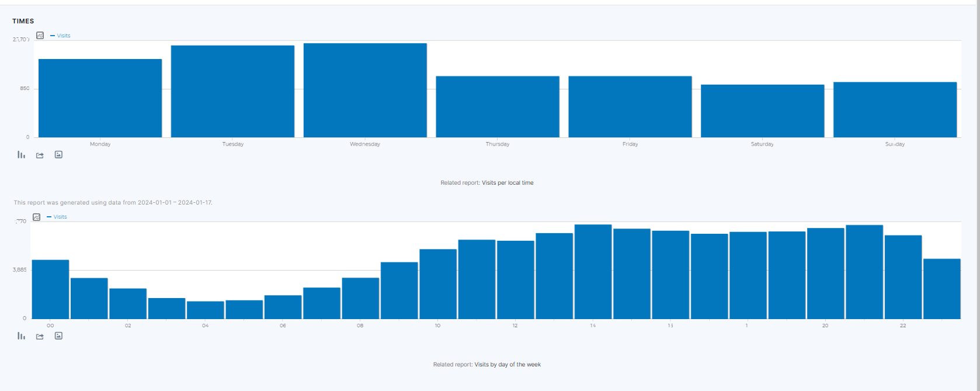Open metrics picker in day-of-week chart
The image size is (980, 391).
click(x=40, y=36)
